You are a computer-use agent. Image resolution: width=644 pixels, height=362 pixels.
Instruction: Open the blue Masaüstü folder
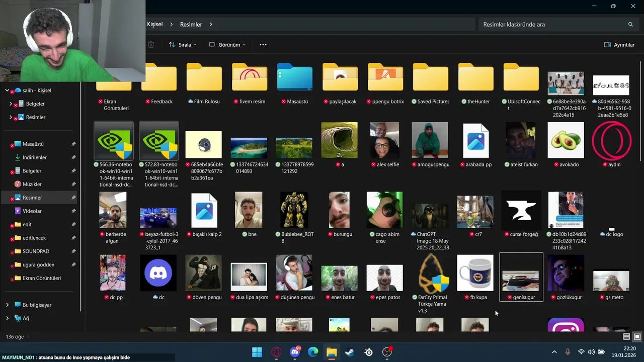(295, 83)
